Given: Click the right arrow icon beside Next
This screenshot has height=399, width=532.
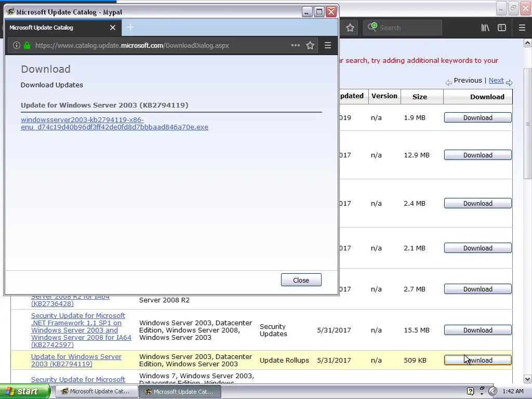Looking at the screenshot, I should [509, 83].
